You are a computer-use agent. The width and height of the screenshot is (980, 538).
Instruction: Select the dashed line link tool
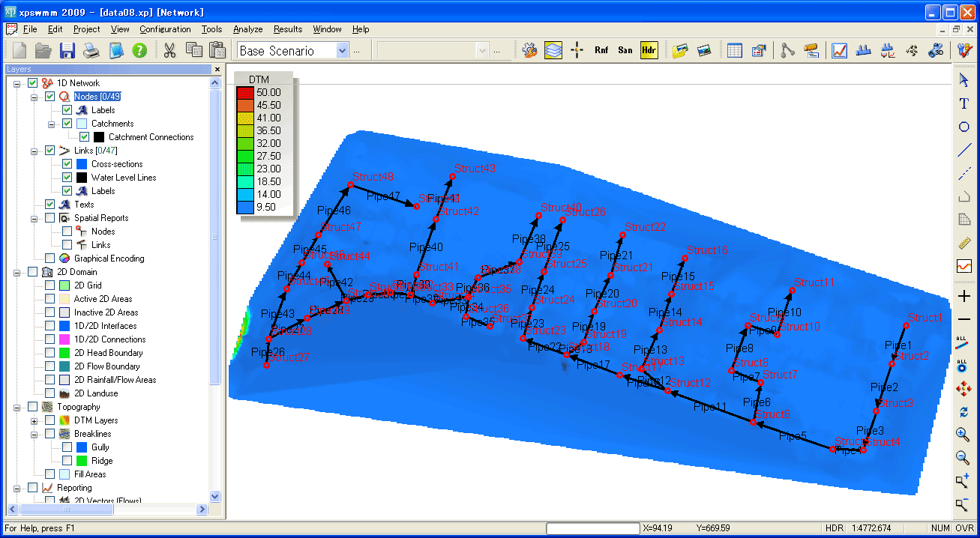(x=964, y=173)
